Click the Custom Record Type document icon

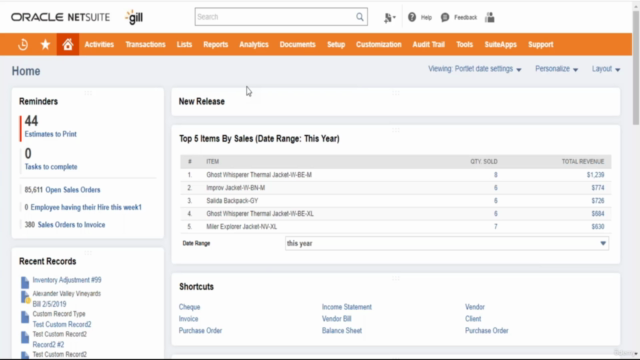point(25,317)
